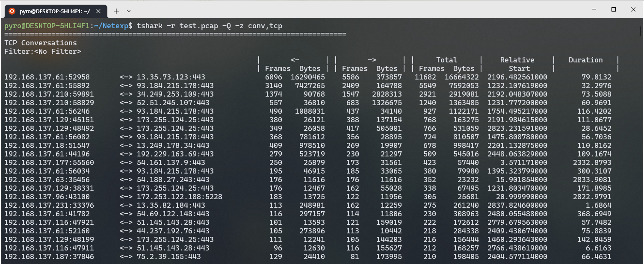Click address 192.168.137.129:45151
Image resolution: width=644 pixels, height=265 pixels.
click(49, 120)
